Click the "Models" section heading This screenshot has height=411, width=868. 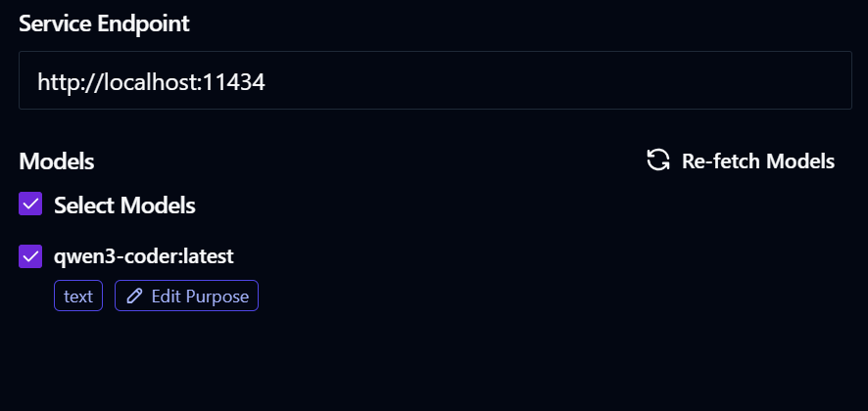(x=56, y=161)
